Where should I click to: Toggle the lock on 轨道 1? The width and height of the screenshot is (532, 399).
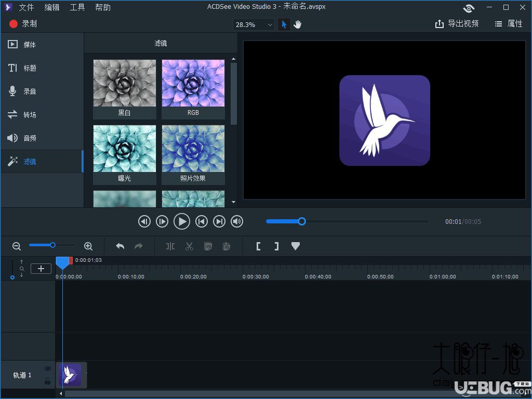click(47, 381)
